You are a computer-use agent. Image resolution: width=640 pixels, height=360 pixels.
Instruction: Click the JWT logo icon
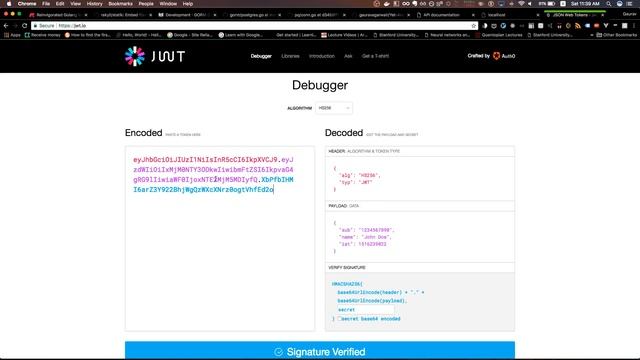click(x=135, y=56)
